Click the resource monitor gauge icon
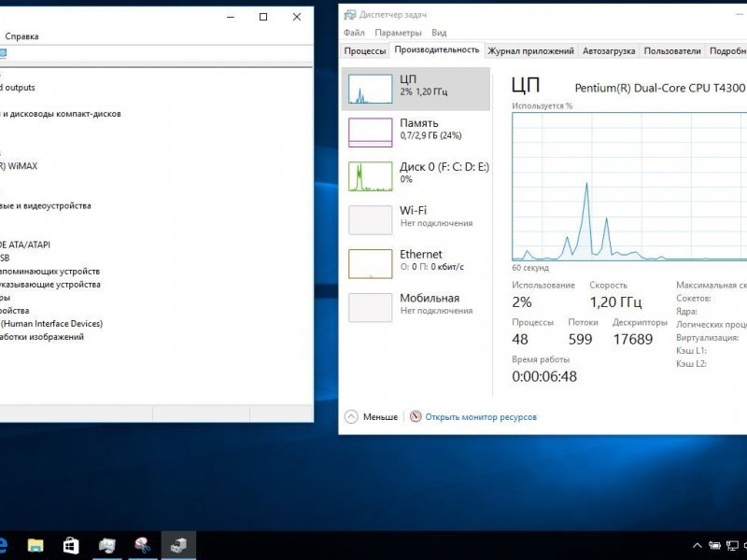 tap(416, 416)
